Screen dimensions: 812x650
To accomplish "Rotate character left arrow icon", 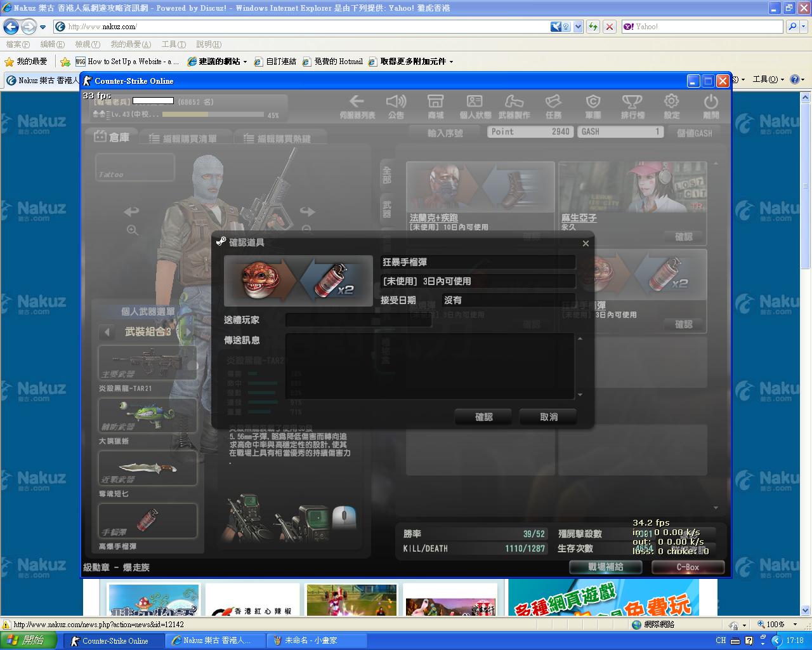I will [x=131, y=211].
